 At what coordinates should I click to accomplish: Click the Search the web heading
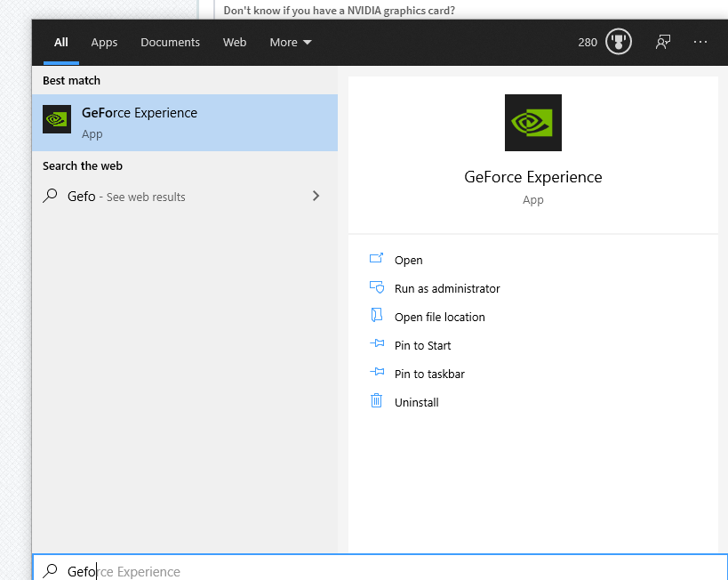[83, 166]
